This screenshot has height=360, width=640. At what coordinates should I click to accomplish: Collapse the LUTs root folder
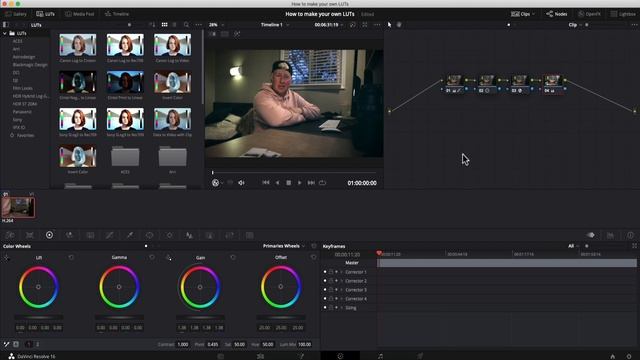pyautogui.click(x=4, y=33)
